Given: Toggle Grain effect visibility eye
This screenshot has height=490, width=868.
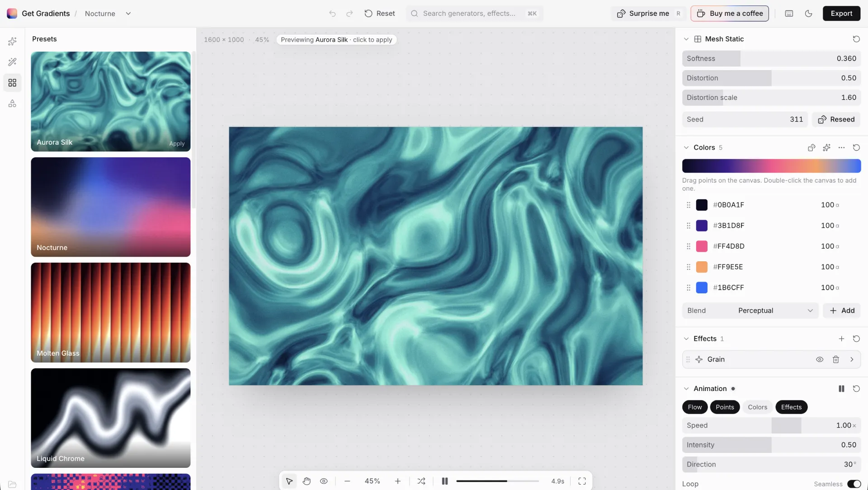Looking at the screenshot, I should (x=820, y=359).
